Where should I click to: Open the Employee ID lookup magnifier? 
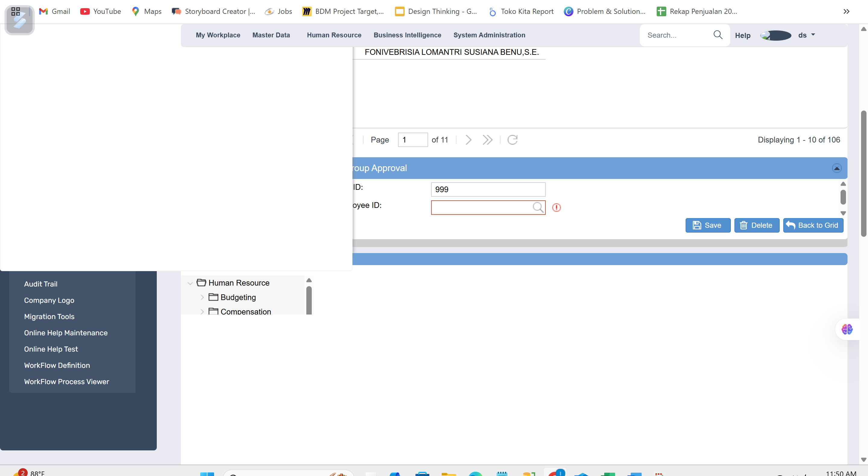point(538,207)
